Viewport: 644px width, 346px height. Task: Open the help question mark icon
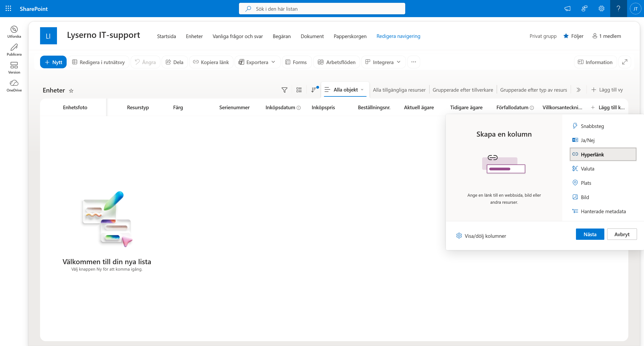click(618, 8)
